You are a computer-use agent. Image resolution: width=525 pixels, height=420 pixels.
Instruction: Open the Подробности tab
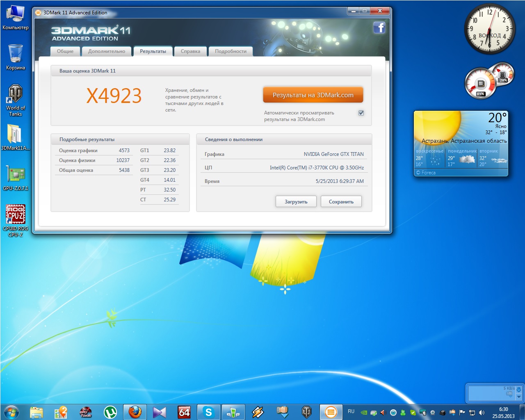[231, 51]
